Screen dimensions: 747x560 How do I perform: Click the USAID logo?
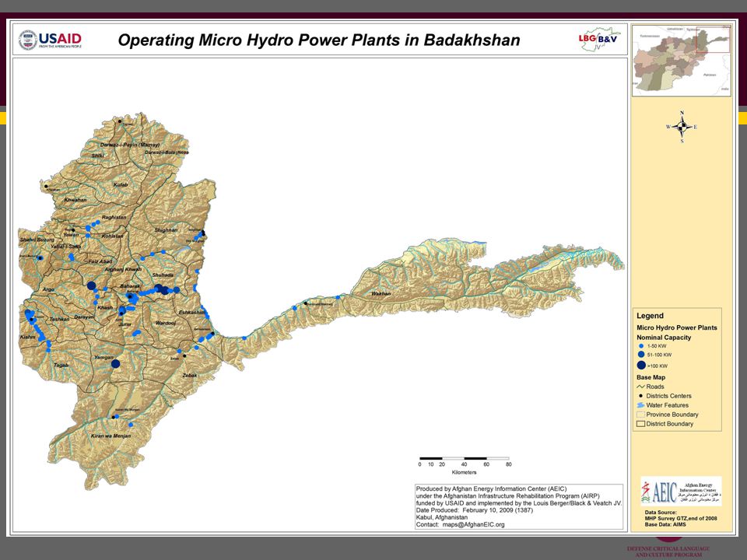[x=51, y=40]
